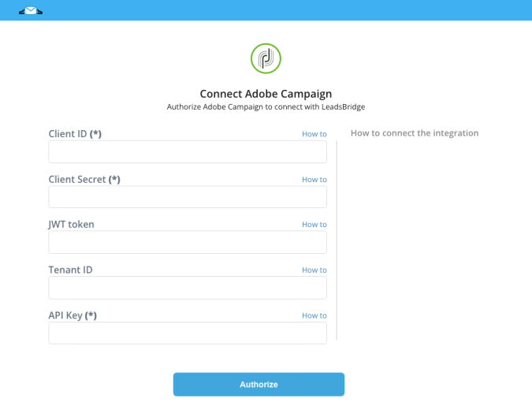Screen dimensions: 532x414
Task: Click the Tenant ID label
Action: [x=71, y=270]
